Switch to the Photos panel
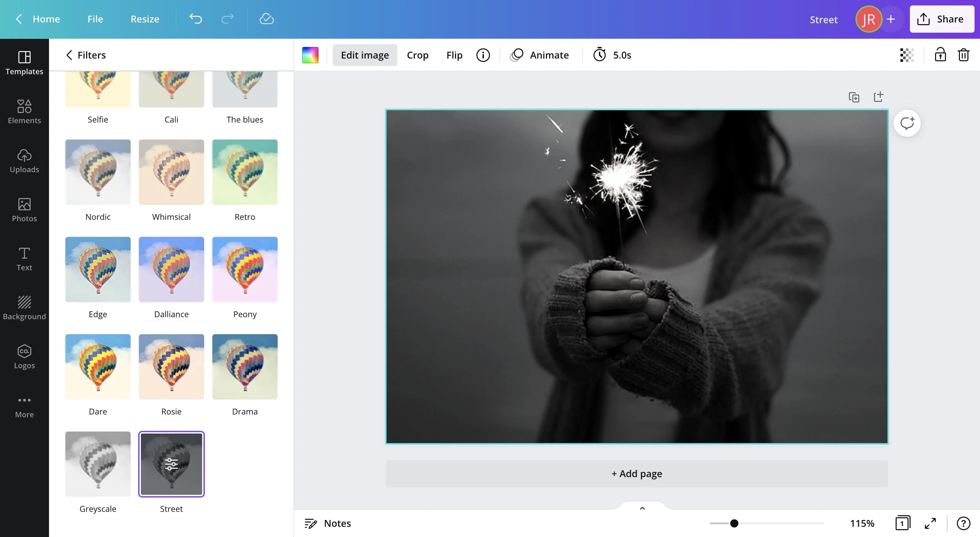Viewport: 980px width, 537px height. click(x=24, y=210)
